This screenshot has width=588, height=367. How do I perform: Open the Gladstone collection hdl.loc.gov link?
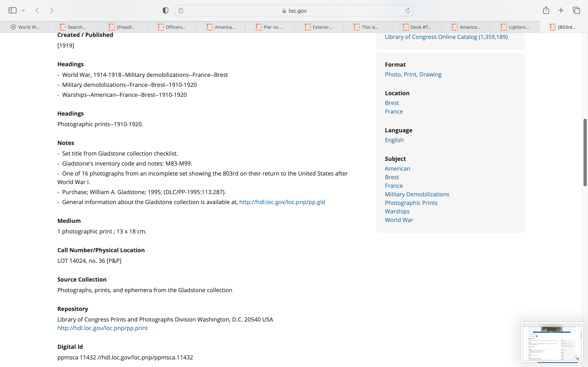282,202
